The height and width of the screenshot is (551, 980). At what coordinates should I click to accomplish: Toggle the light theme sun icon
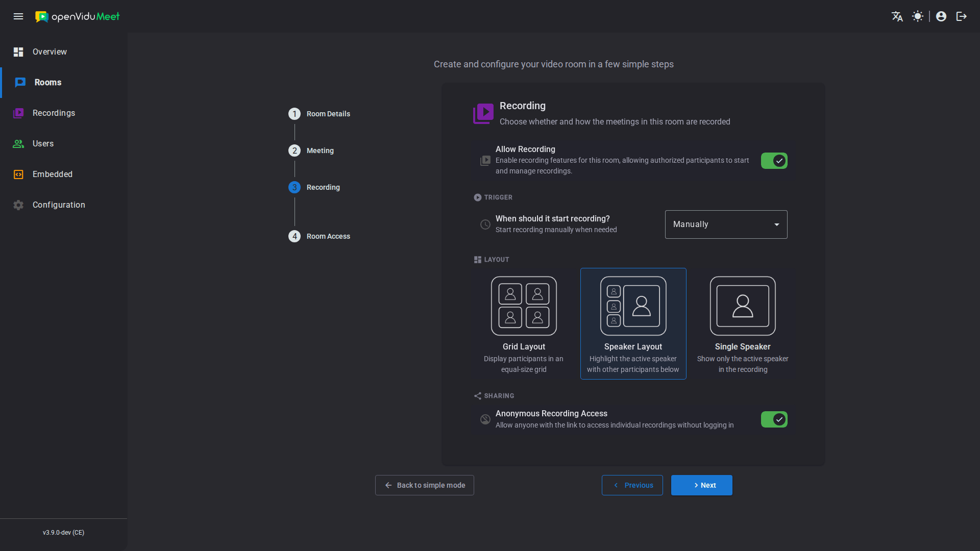click(918, 16)
